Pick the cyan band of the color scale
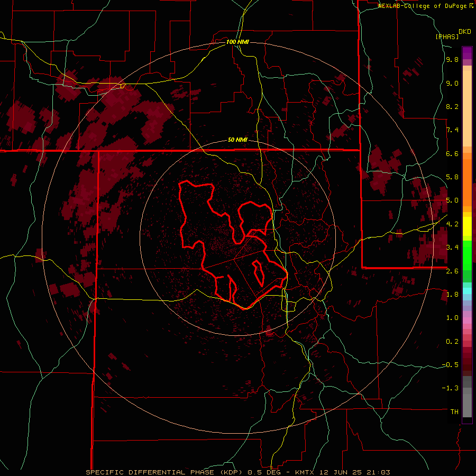Image resolution: width=476 pixels, height=476 pixels. [x=467, y=291]
